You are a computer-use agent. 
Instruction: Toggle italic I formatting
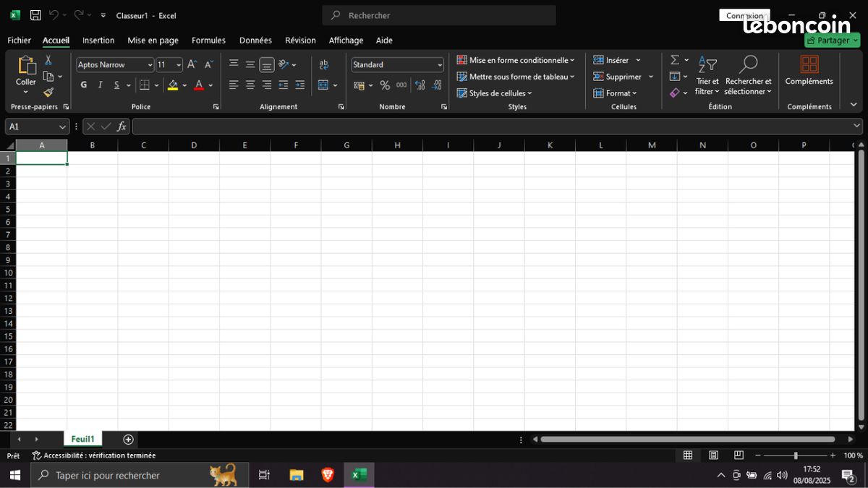tap(100, 85)
